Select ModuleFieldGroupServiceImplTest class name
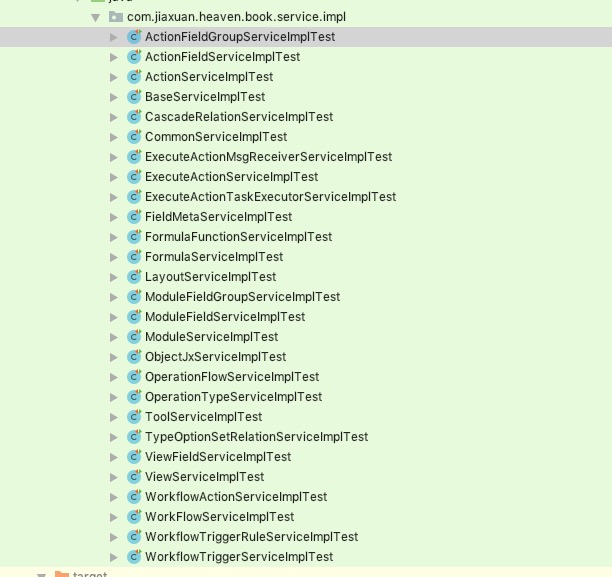The width and height of the screenshot is (612, 577). (x=243, y=297)
